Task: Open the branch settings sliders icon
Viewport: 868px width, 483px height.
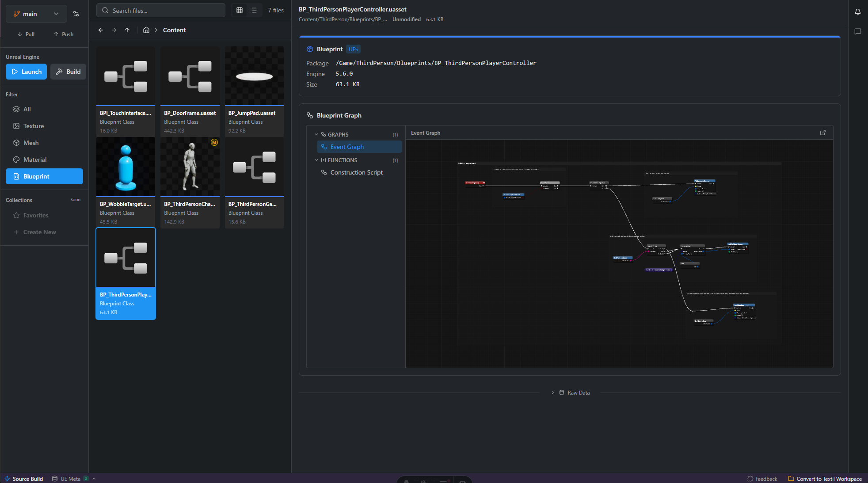Action: point(76,14)
